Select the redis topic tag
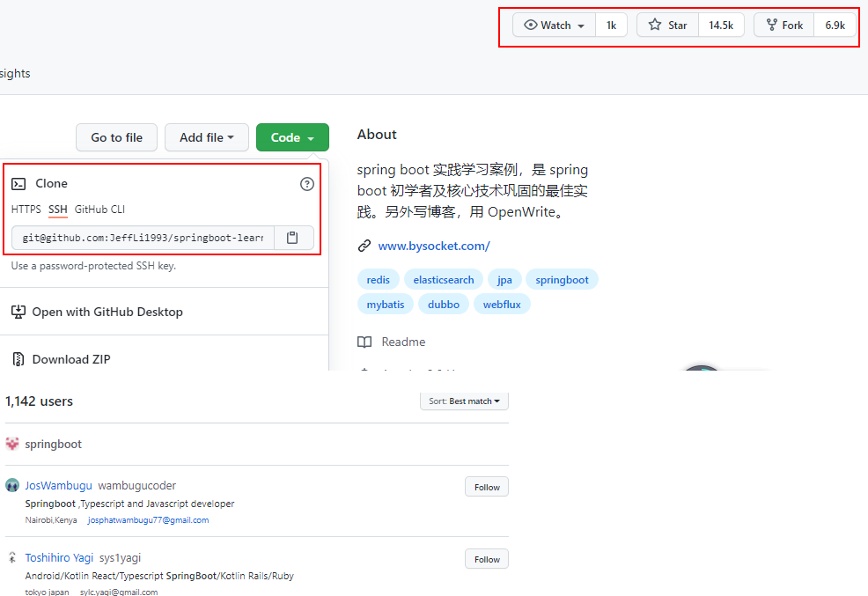This screenshot has width=868, height=596. pos(378,280)
